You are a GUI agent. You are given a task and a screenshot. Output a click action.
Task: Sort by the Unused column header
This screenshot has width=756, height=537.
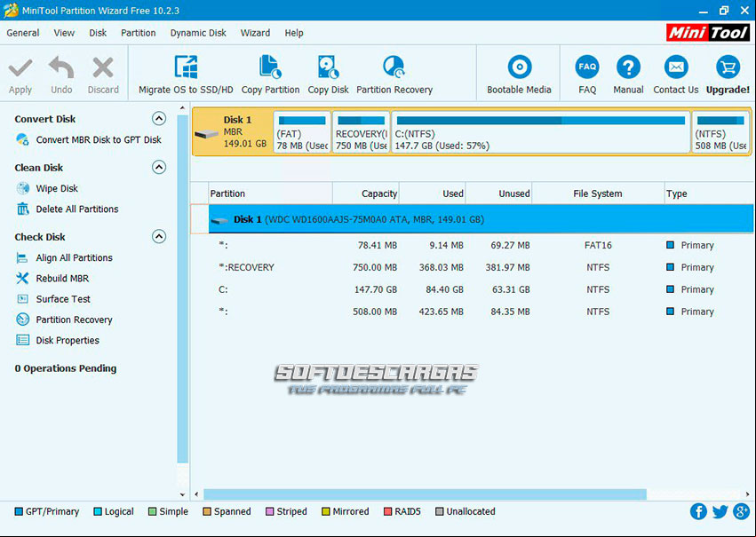[499, 193]
